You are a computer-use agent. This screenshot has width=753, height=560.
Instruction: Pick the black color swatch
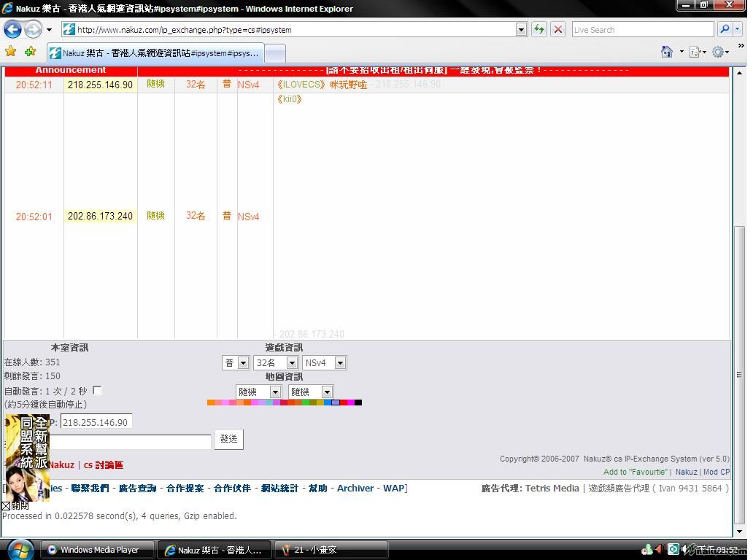click(x=358, y=402)
